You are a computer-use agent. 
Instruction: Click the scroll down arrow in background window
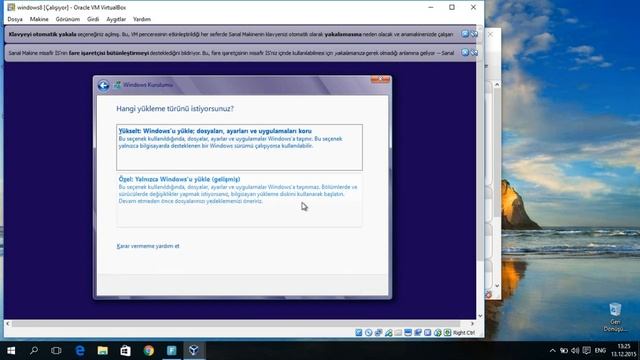(x=497, y=286)
